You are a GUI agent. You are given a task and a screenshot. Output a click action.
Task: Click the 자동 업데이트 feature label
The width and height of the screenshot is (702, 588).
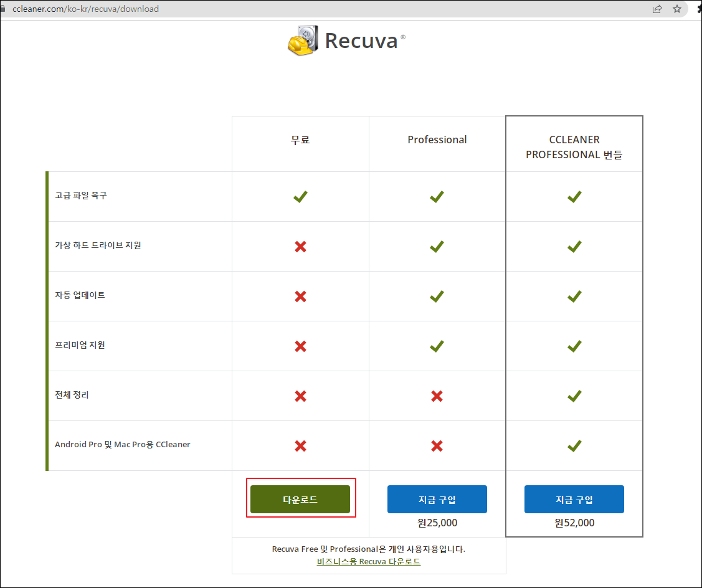(80, 295)
